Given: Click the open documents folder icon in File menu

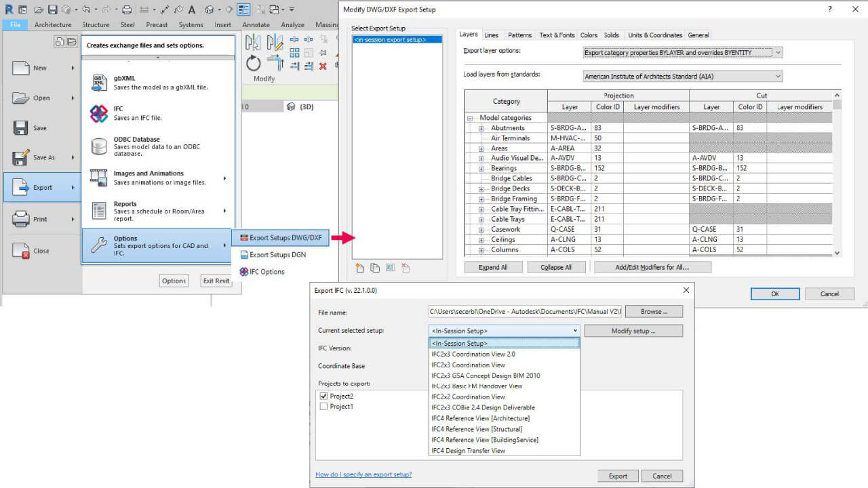Looking at the screenshot, I should 71,41.
